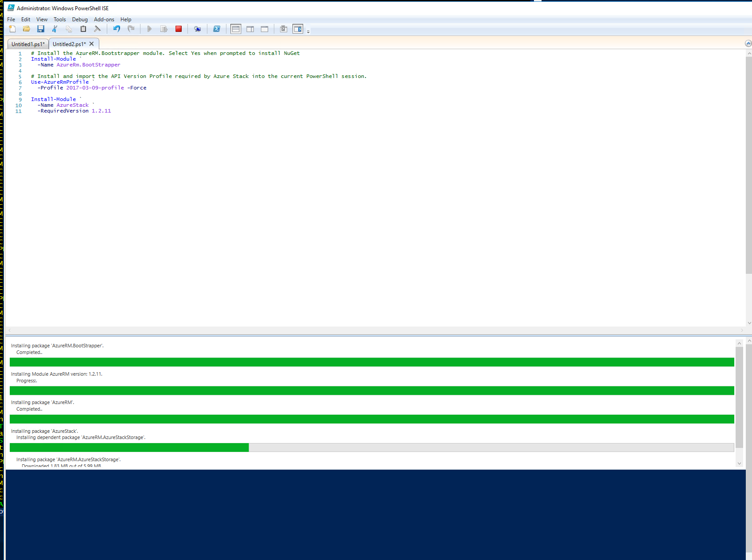Click "Installing package 'AzureStack'" status text
752x560 pixels.
pos(44,431)
